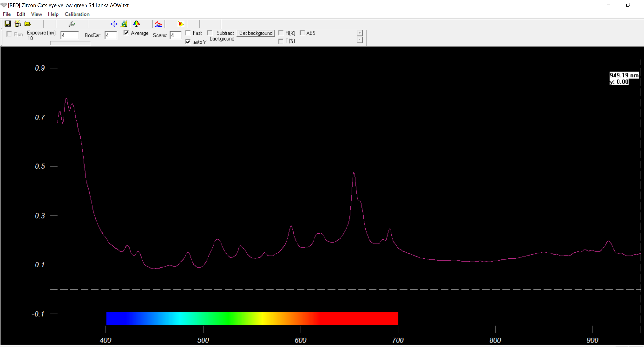Screen dimensions: 644x347
Task: Click the blue four-arrow move icon
Action: pos(114,24)
